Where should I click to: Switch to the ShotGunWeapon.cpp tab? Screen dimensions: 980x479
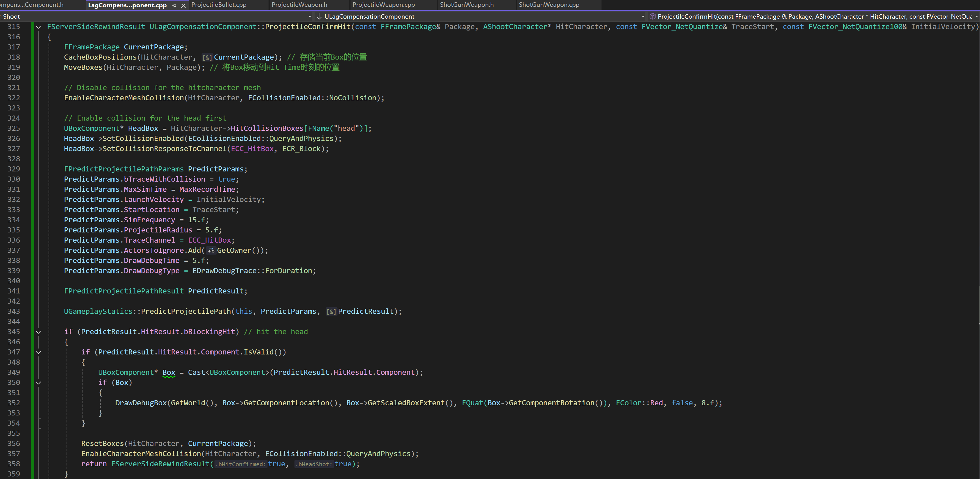click(549, 5)
